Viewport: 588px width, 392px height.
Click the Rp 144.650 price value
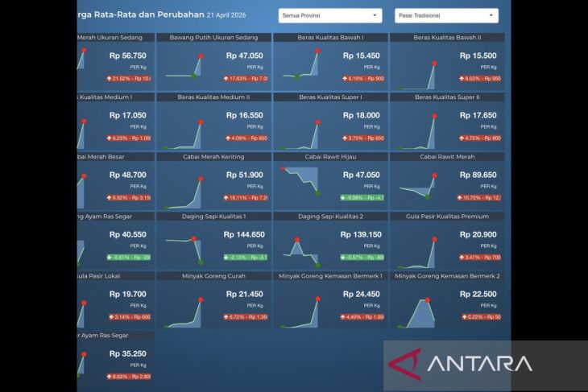coord(244,234)
